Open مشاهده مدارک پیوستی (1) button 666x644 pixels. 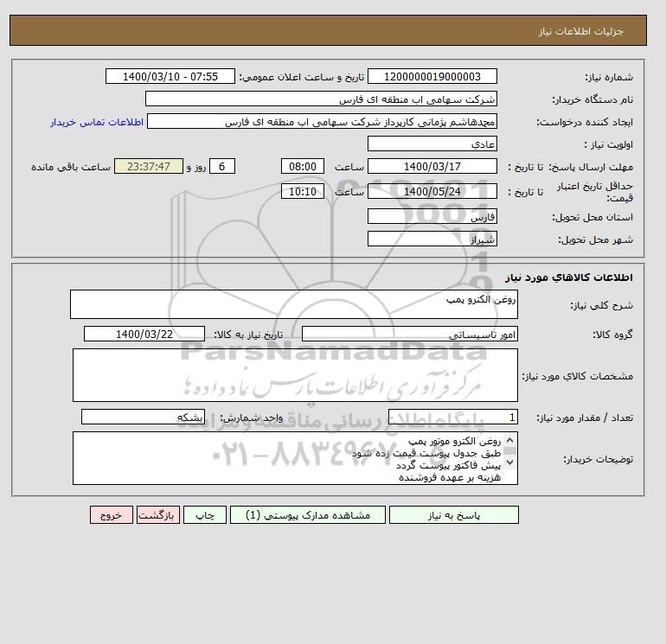308,515
